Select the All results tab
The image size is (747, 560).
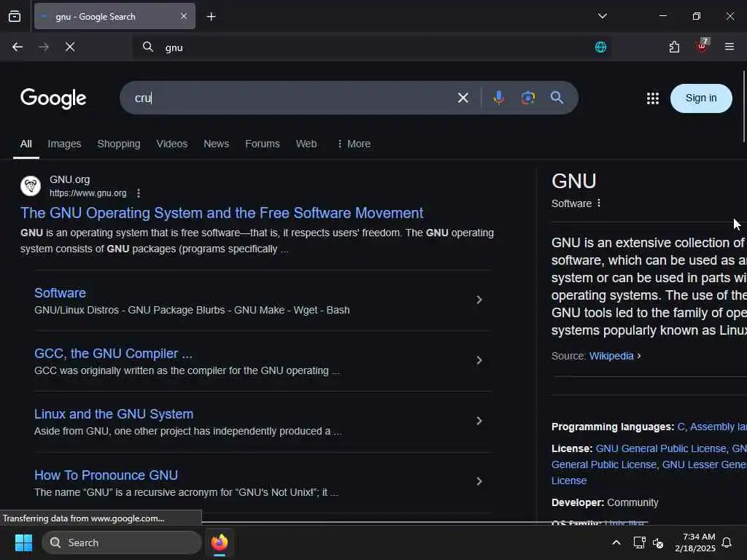point(26,144)
